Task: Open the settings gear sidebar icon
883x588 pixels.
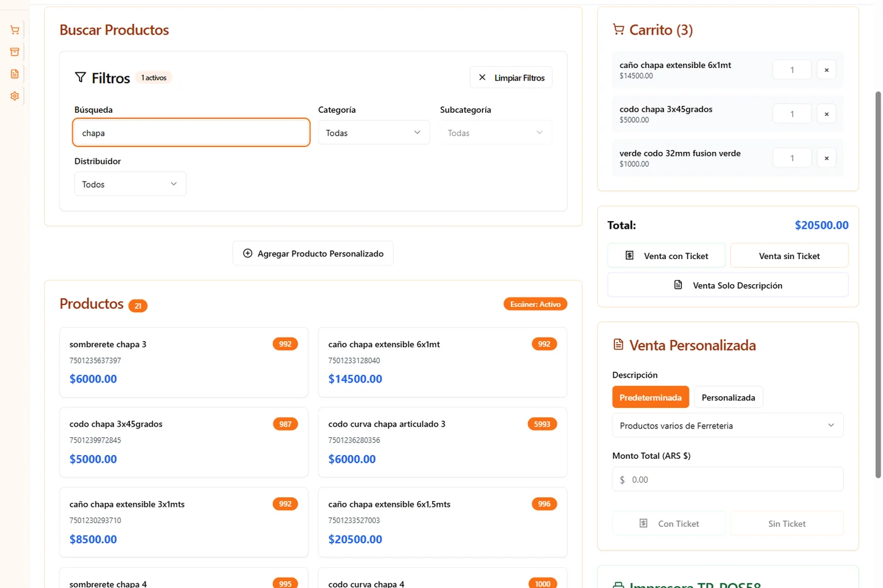Action: [x=15, y=96]
